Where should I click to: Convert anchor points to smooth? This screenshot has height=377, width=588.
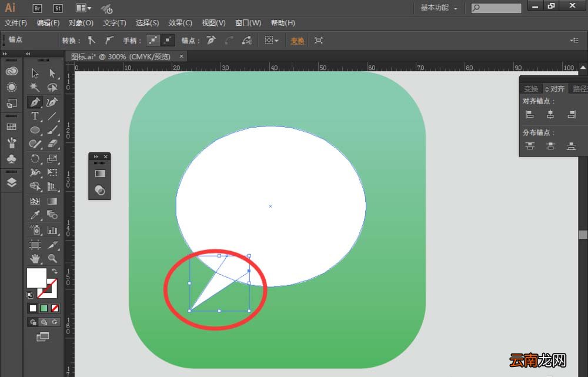109,40
